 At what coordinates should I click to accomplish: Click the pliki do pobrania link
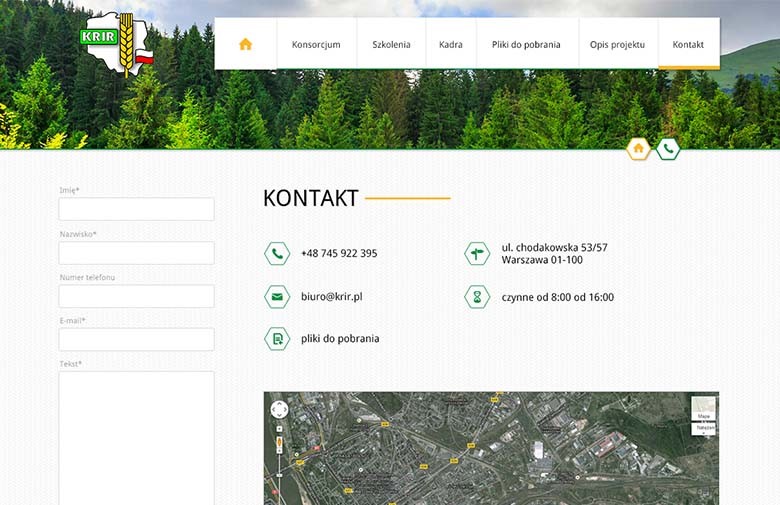340,339
